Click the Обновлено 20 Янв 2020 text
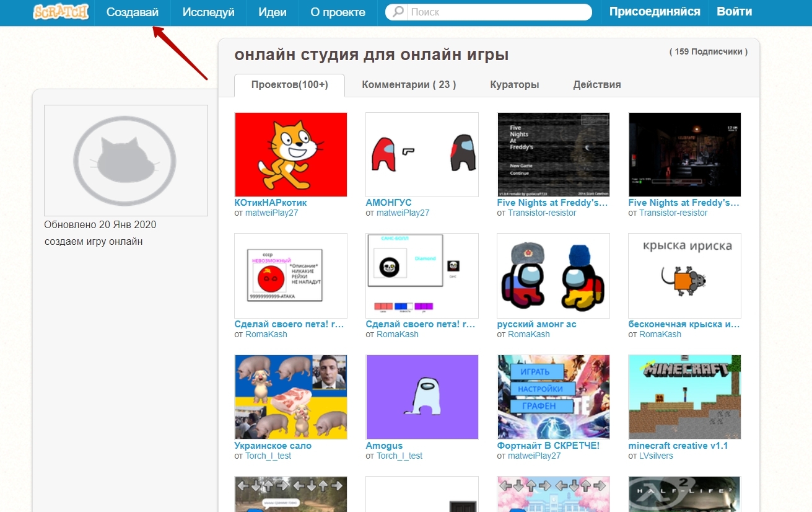The image size is (812, 512). [x=100, y=224]
